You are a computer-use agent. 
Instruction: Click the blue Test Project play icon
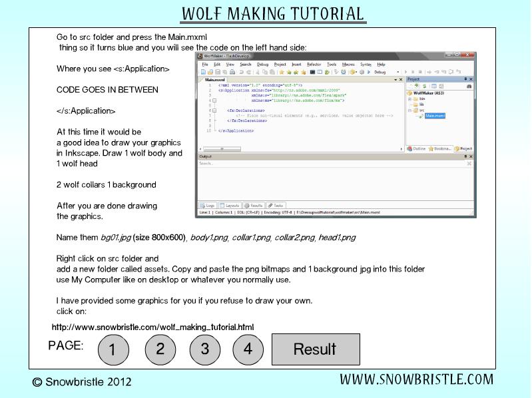click(x=369, y=72)
